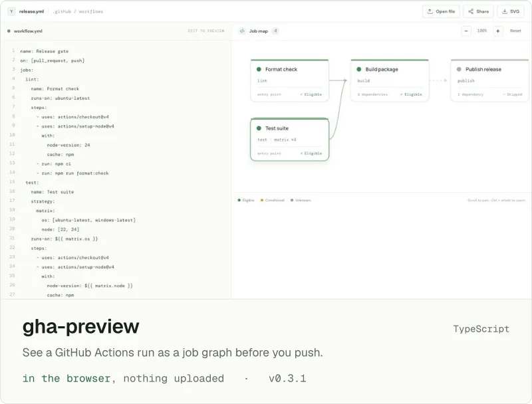The image size is (532, 404).
Task: Click the gha-preview title
Action: coord(80,327)
